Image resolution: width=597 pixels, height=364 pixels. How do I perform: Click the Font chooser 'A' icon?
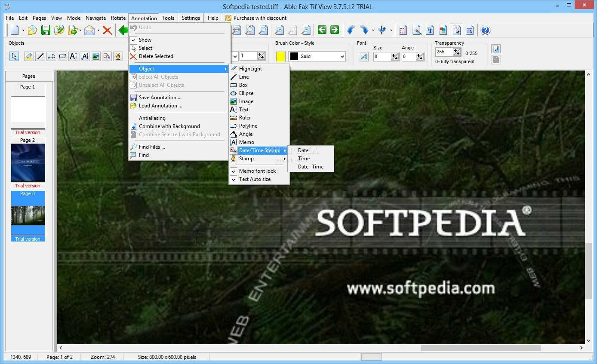(x=363, y=56)
